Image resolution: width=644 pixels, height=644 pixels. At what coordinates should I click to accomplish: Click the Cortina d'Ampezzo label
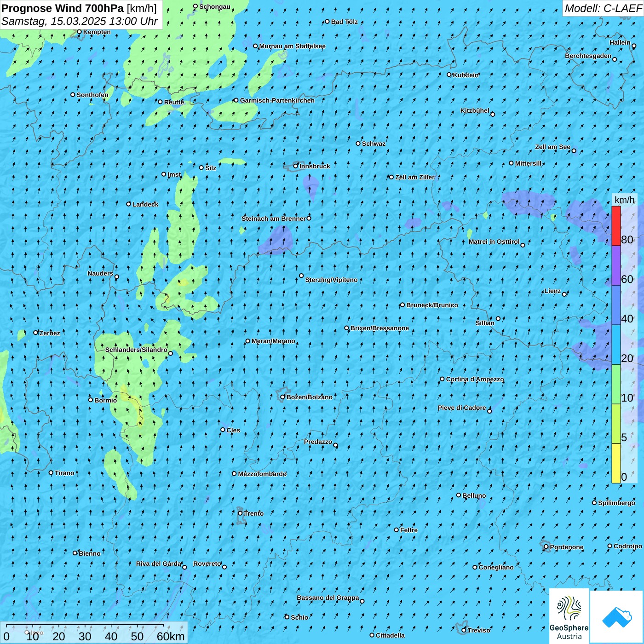[475, 379]
